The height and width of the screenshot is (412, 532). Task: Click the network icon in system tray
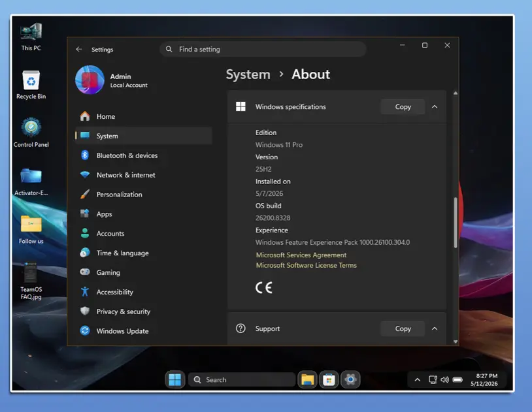[x=433, y=380]
